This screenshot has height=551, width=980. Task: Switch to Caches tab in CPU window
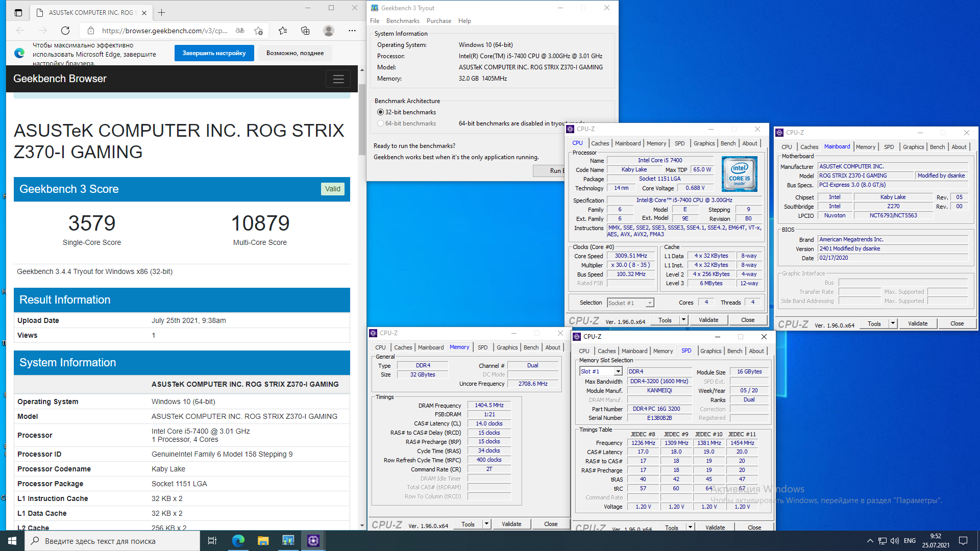pyautogui.click(x=600, y=143)
